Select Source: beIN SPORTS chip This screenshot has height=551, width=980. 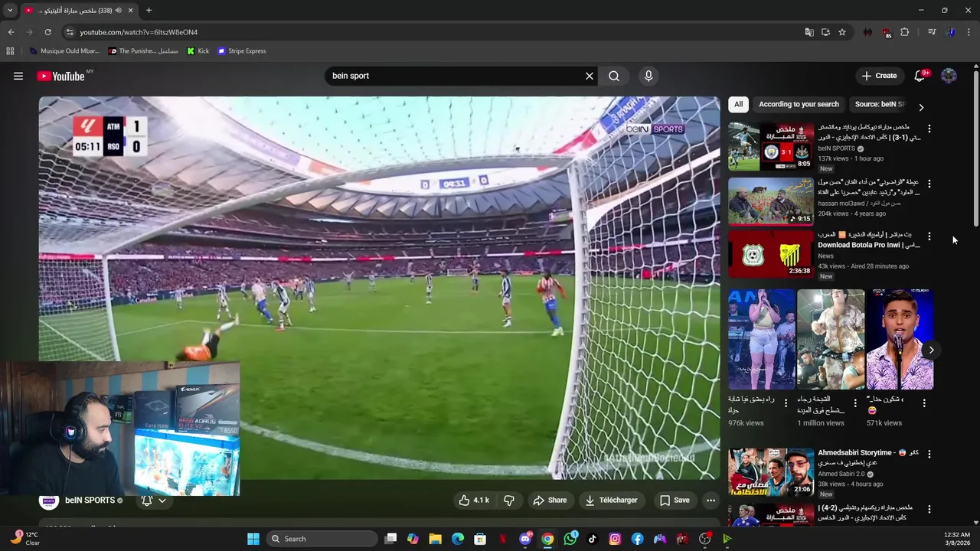point(879,104)
